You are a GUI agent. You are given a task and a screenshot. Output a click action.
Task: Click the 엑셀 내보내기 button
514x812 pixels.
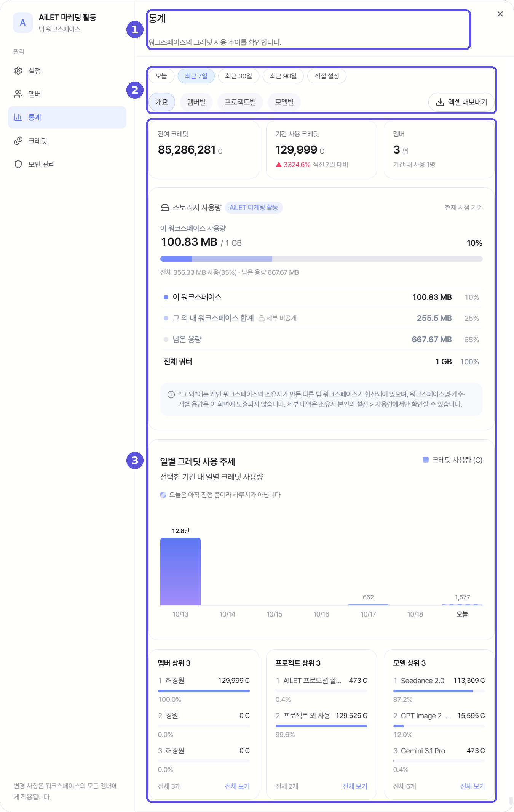[x=461, y=102]
